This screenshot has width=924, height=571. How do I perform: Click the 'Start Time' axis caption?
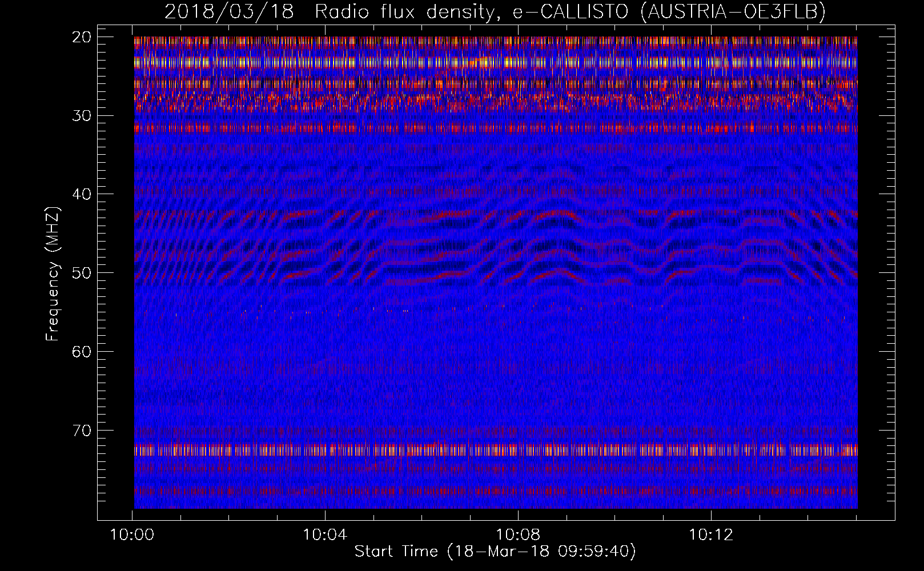[495, 551]
